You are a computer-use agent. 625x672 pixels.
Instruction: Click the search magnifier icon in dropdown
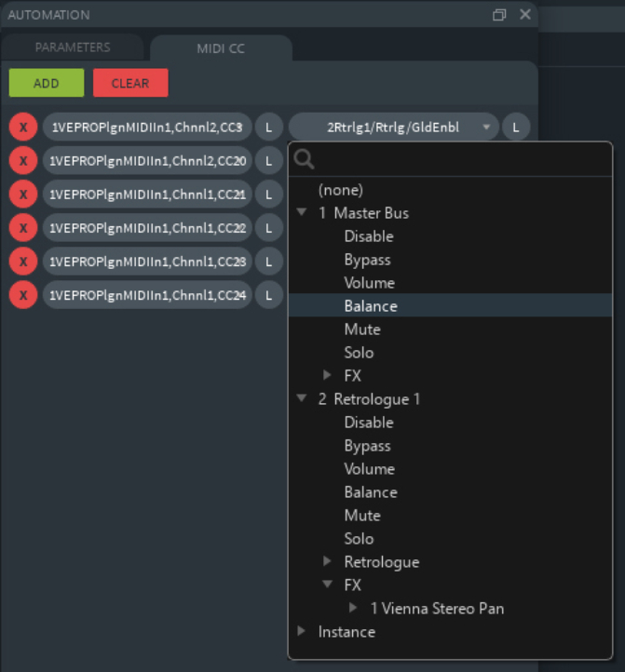point(304,160)
